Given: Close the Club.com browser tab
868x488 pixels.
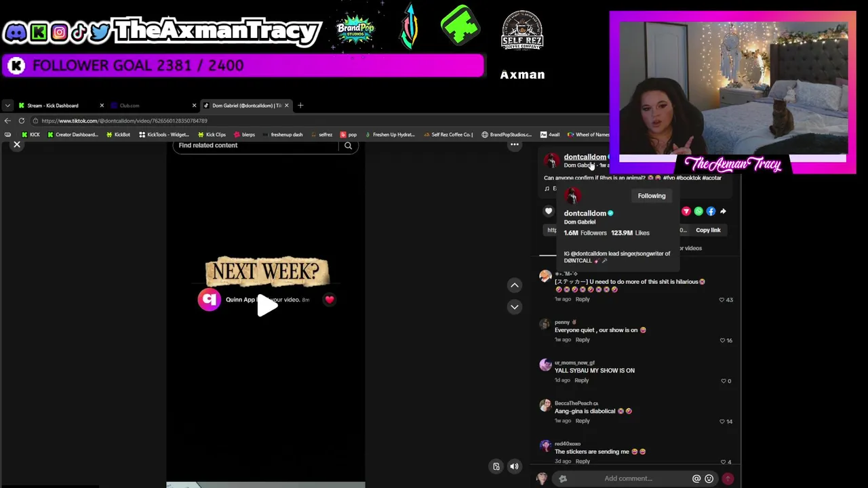Looking at the screenshot, I should pyautogui.click(x=194, y=106).
